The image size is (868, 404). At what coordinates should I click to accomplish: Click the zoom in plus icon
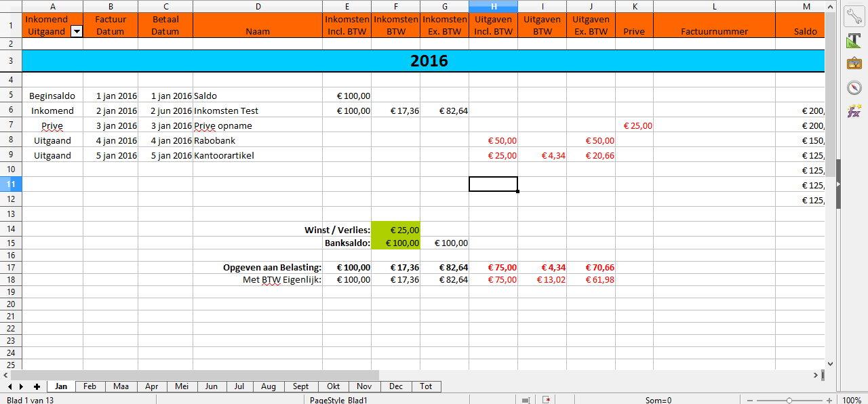(829, 400)
